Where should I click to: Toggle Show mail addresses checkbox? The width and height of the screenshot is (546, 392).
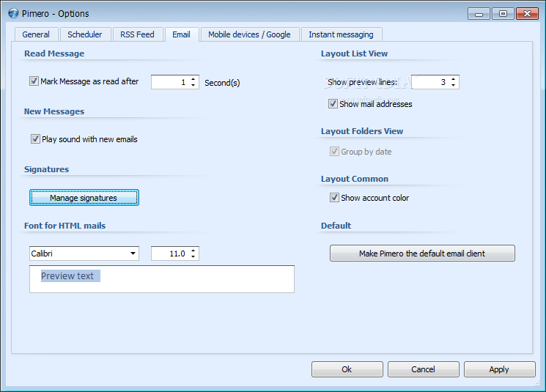pos(333,104)
